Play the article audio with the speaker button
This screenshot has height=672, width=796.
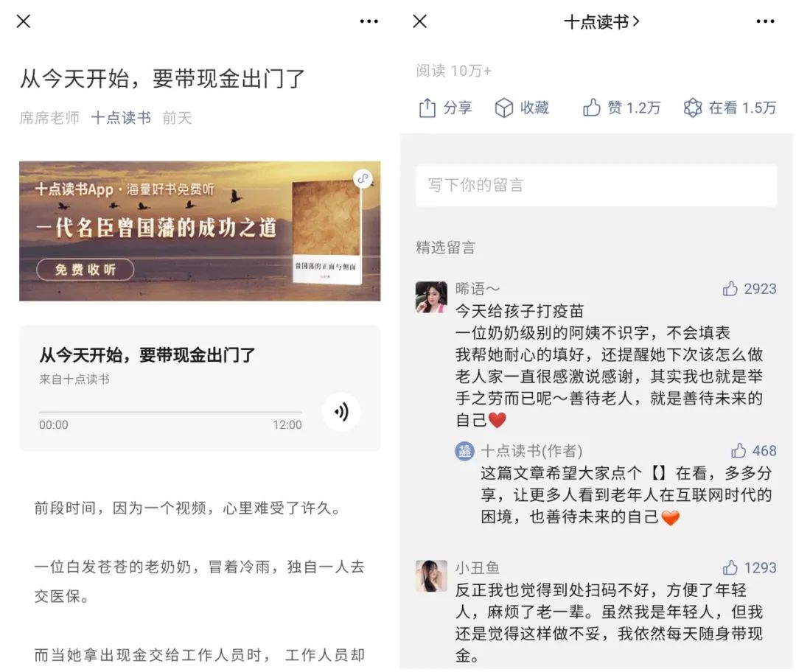click(342, 412)
